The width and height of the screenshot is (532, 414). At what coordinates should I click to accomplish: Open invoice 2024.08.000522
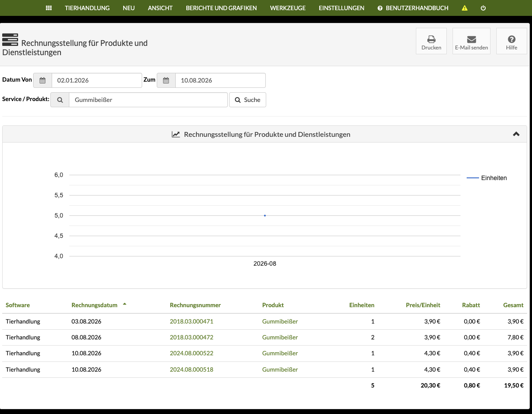192,353
